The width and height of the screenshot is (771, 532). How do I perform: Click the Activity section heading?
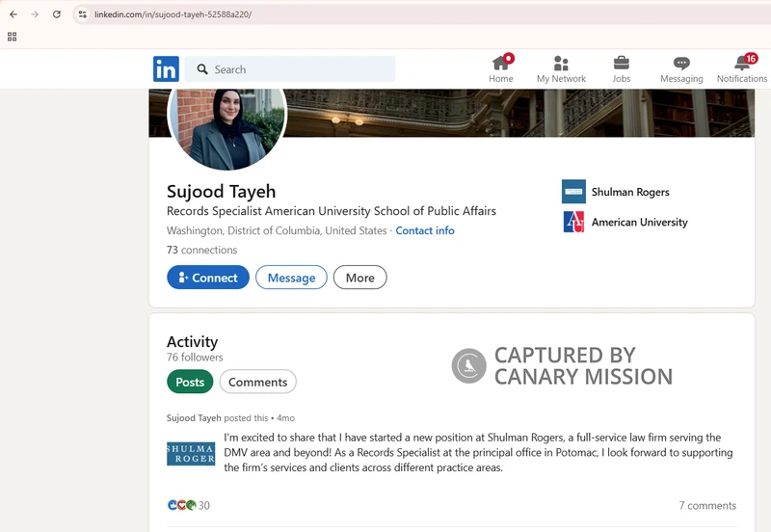pyautogui.click(x=192, y=342)
